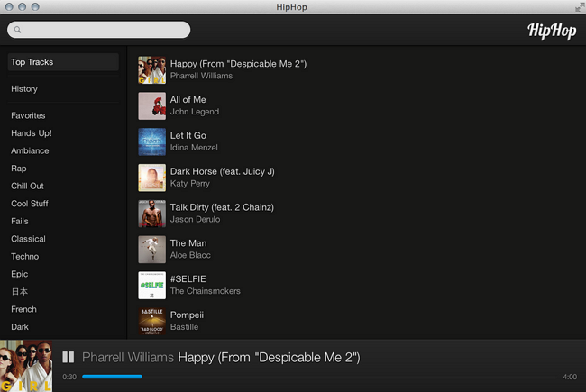The width and height of the screenshot is (586, 392).
Task: Click Pompeii's Bastille album cover
Action: pos(151,321)
